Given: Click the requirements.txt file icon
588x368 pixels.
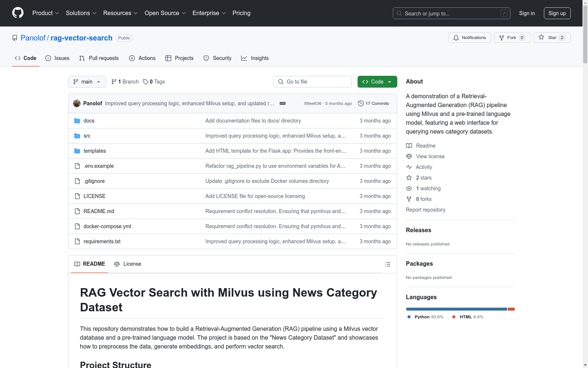Looking at the screenshot, I should 77,241.
